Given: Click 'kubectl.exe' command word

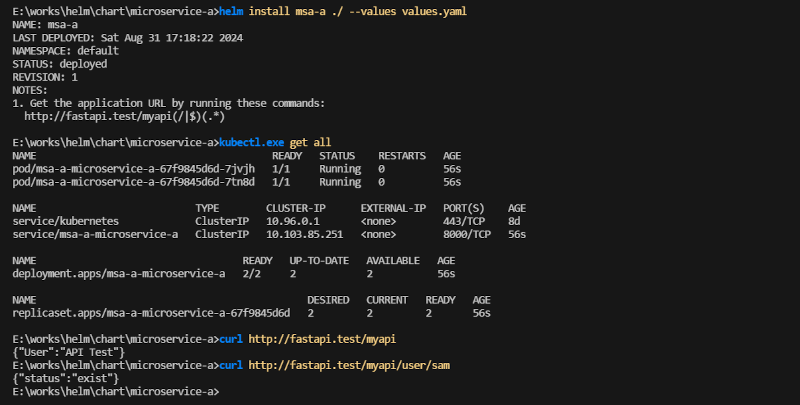Looking at the screenshot, I should click(x=252, y=142).
